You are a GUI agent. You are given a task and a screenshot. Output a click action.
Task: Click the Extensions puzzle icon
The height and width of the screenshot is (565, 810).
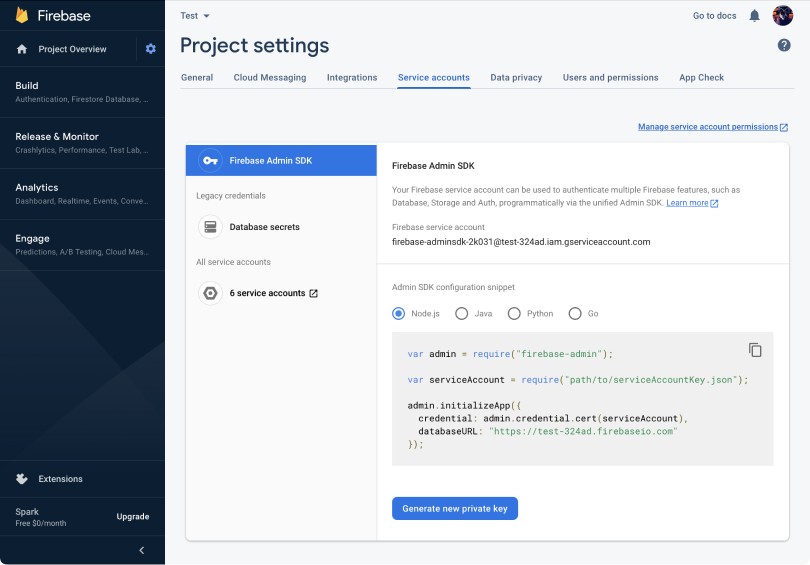(22, 479)
